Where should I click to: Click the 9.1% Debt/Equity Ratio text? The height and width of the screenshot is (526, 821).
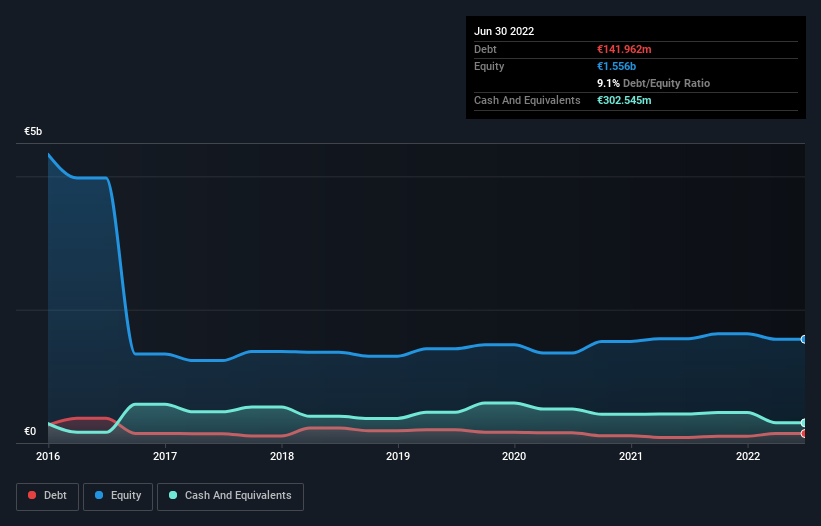(653, 83)
